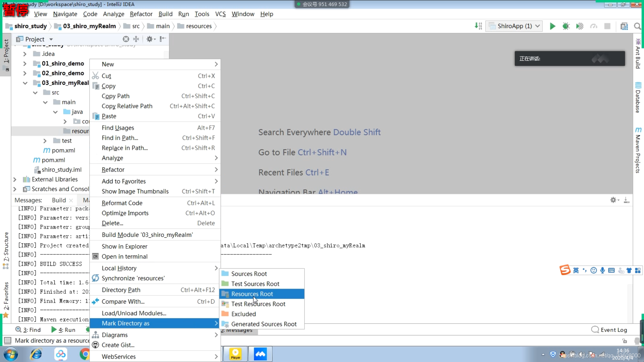Hide the Project panel icon
The image size is (644, 362).
tap(163, 39)
